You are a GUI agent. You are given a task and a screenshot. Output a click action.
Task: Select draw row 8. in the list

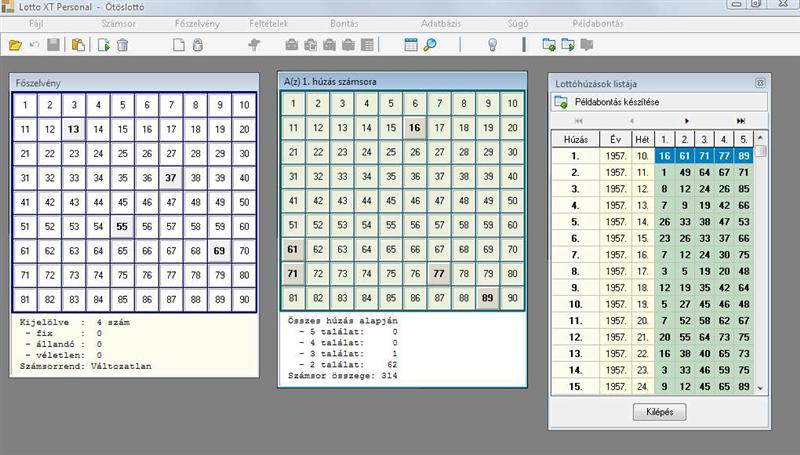coord(652,271)
